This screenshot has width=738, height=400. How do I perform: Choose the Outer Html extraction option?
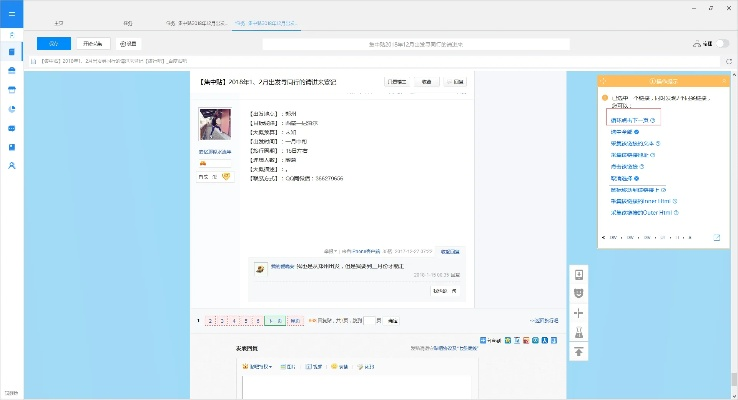644,213
